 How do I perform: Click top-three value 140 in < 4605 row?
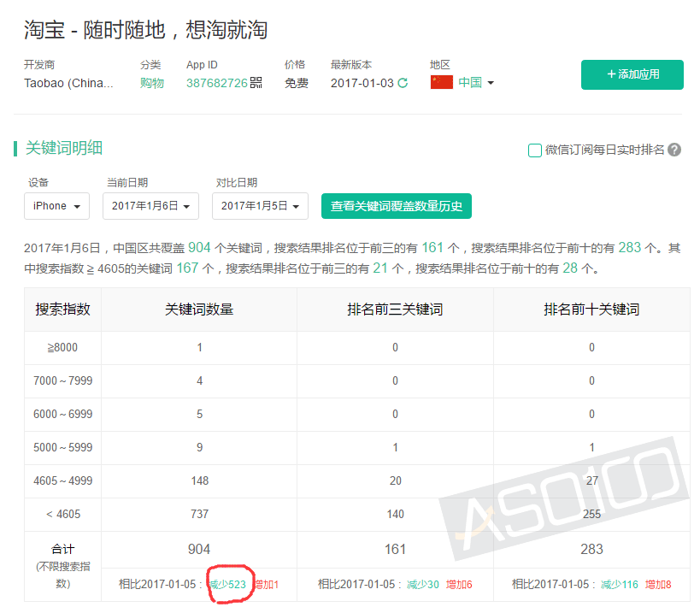[x=396, y=515]
